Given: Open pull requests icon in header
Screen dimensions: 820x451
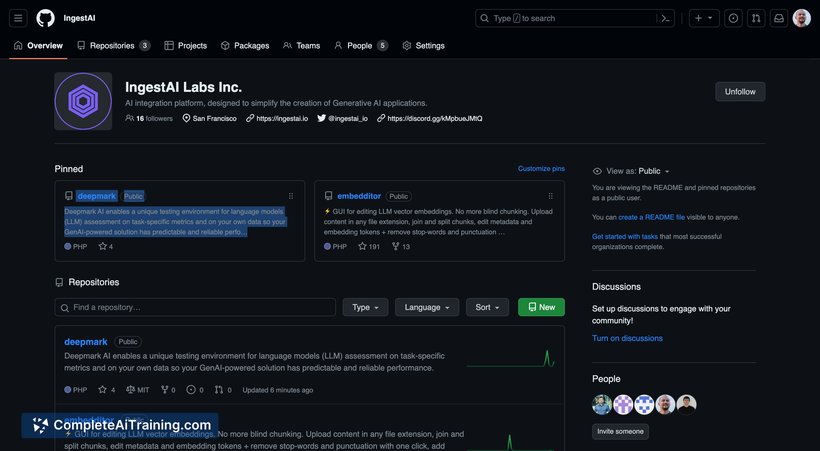Looking at the screenshot, I should point(756,18).
